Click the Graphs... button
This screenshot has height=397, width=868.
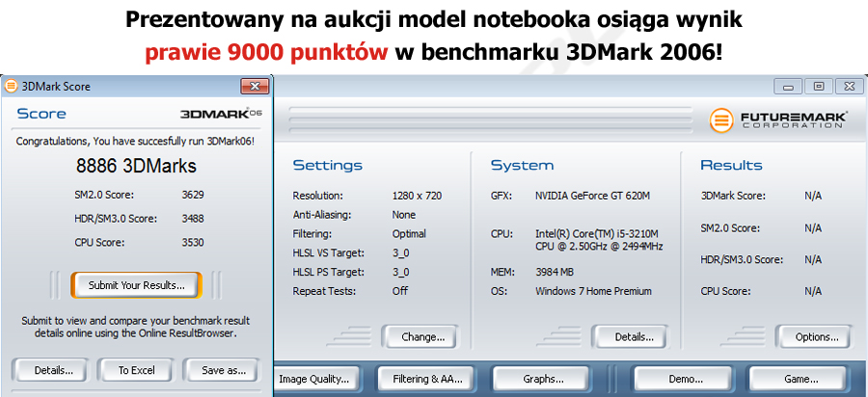[543, 379]
